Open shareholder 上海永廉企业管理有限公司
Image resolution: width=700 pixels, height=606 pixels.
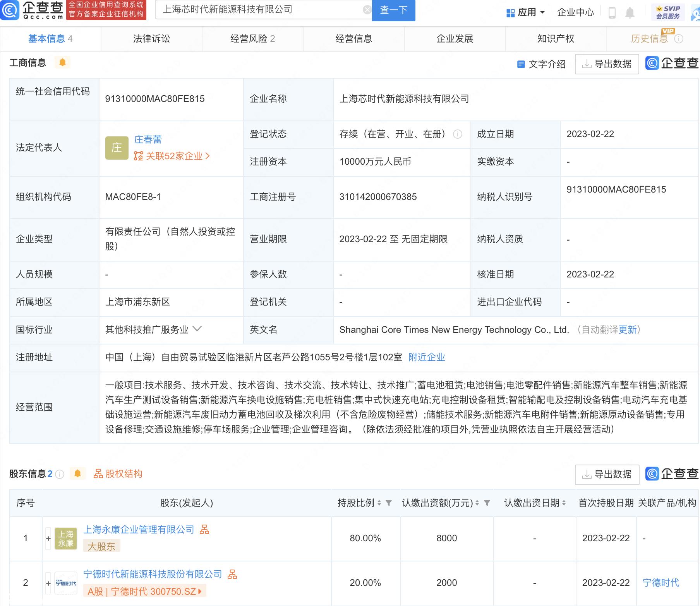[139, 530]
